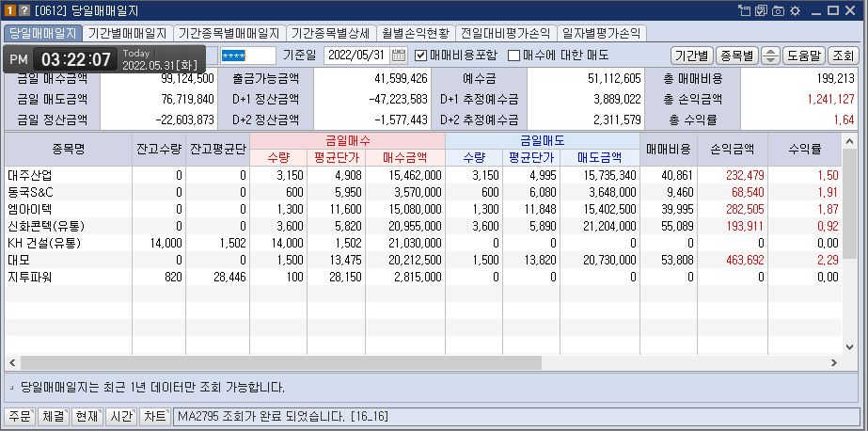Viewport: 868px width, 431px height.
Task: Click the question mark help icon
Action: [24, 10]
